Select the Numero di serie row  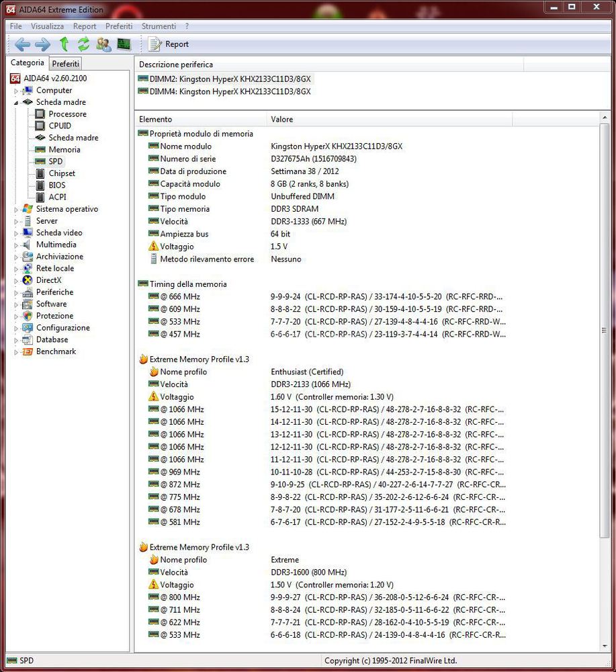pyautogui.click(x=253, y=159)
